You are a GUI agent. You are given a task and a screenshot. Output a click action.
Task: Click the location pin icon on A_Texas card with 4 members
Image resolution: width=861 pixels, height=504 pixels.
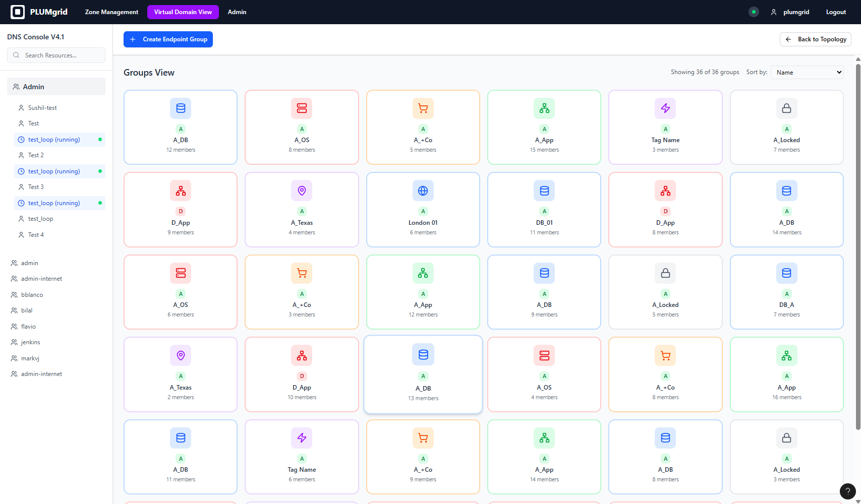click(302, 191)
